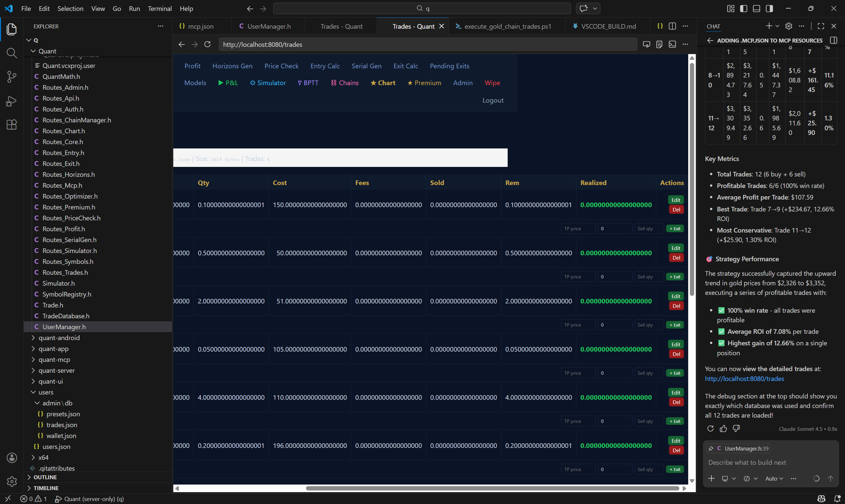Open the Extensions view
The image size is (845, 504).
click(12, 125)
